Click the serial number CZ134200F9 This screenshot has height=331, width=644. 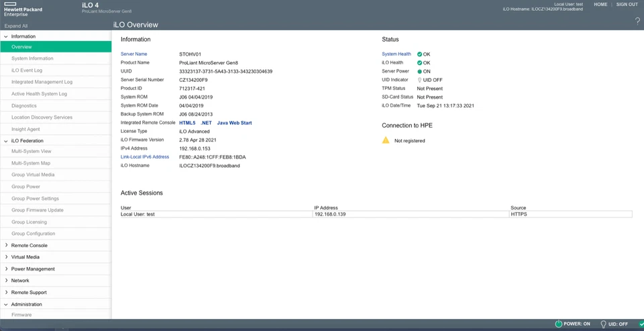[193, 80]
